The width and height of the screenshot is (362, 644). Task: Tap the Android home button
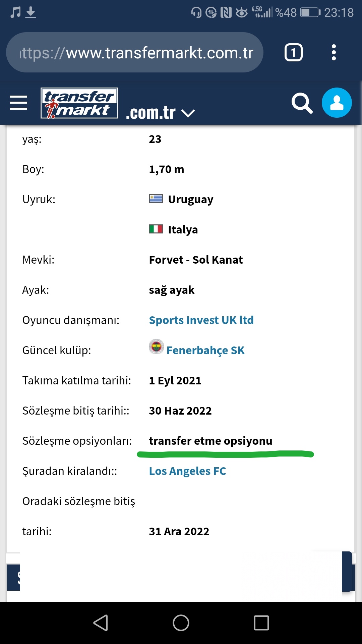click(181, 623)
